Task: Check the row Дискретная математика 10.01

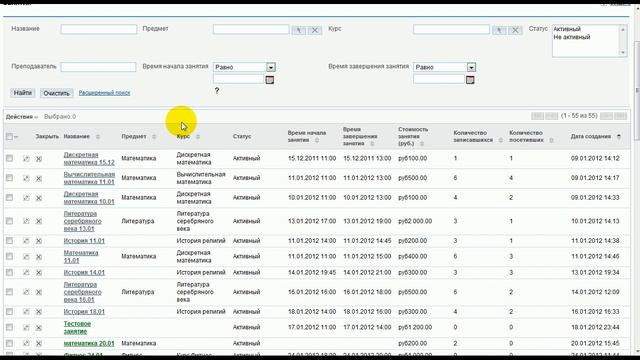Action: [x=9, y=198]
